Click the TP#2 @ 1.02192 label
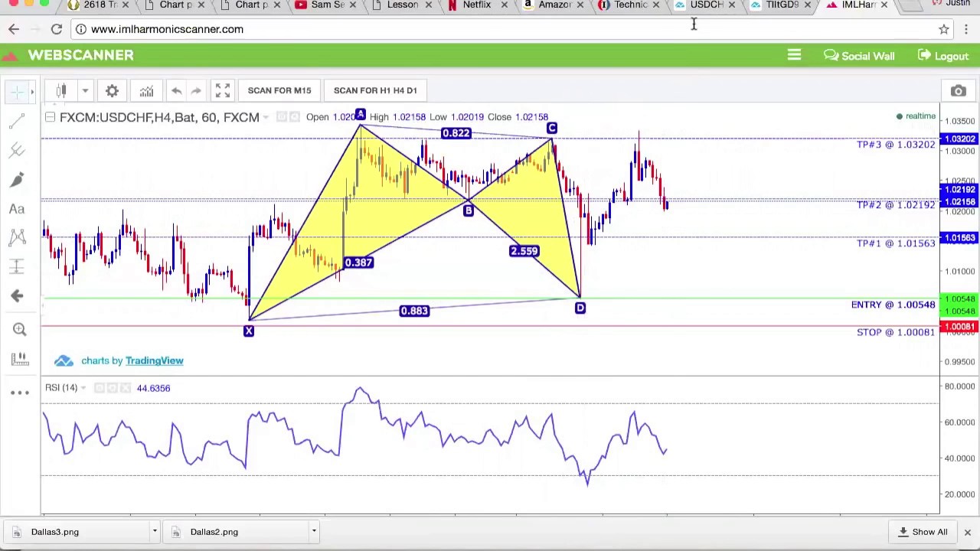980x551 pixels. 896,205
